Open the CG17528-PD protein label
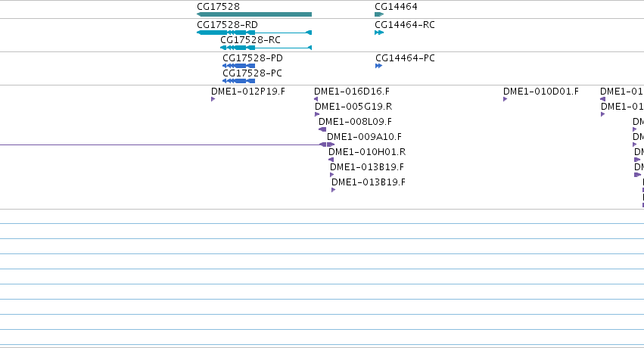Screen dimensions: 644x348 pyautogui.click(x=253, y=57)
